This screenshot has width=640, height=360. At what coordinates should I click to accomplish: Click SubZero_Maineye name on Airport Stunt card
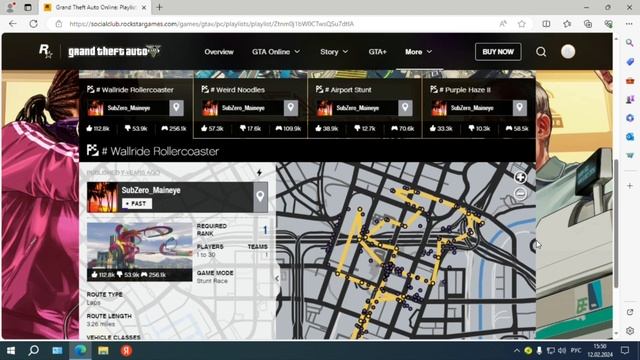coord(358,108)
